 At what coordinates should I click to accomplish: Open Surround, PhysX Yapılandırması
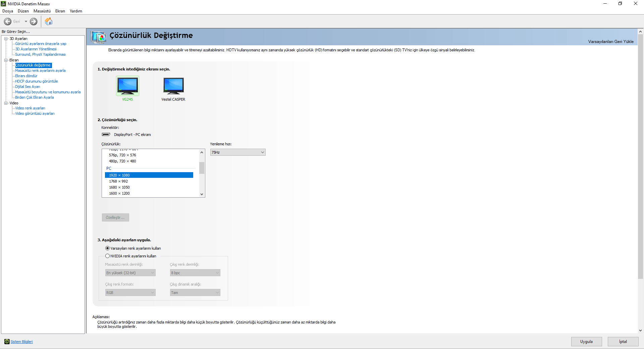coord(40,54)
